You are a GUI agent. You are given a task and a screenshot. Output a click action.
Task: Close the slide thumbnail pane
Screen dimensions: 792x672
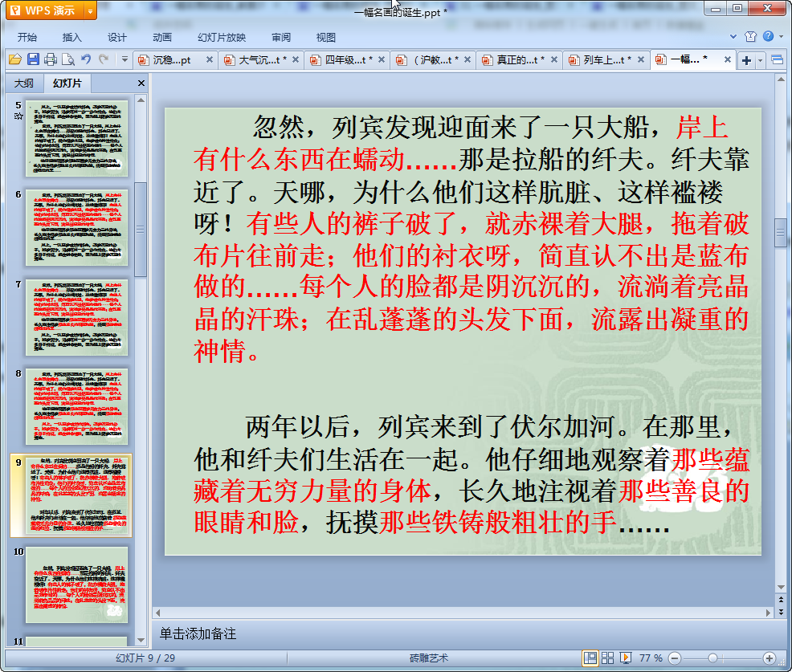tap(141, 83)
